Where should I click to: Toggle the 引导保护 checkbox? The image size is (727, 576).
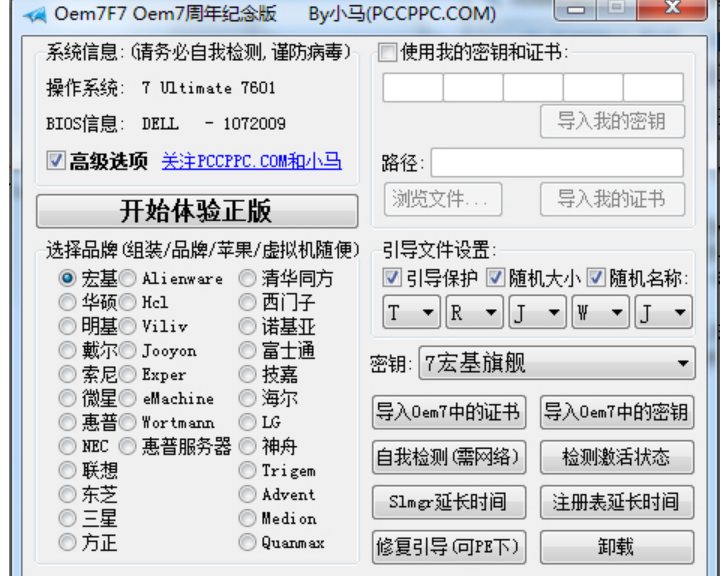point(392,278)
